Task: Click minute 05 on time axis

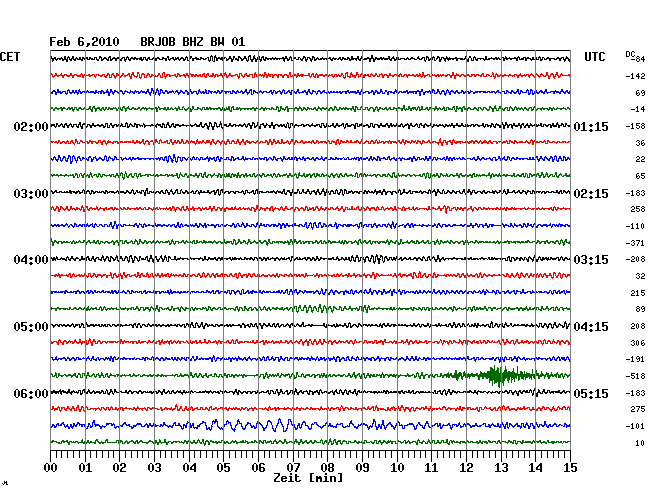Action: (x=223, y=468)
